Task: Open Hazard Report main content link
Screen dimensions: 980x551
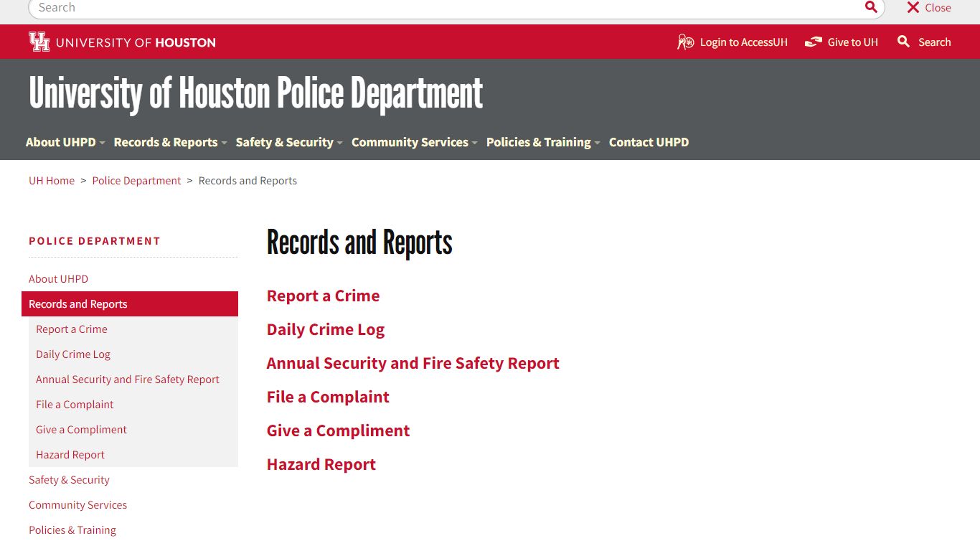Action: 321,464
